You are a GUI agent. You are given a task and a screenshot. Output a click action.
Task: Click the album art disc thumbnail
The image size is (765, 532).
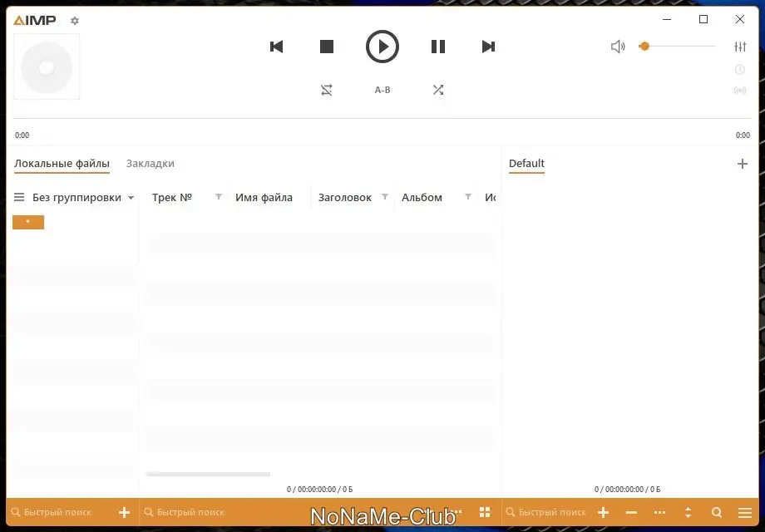coord(47,66)
